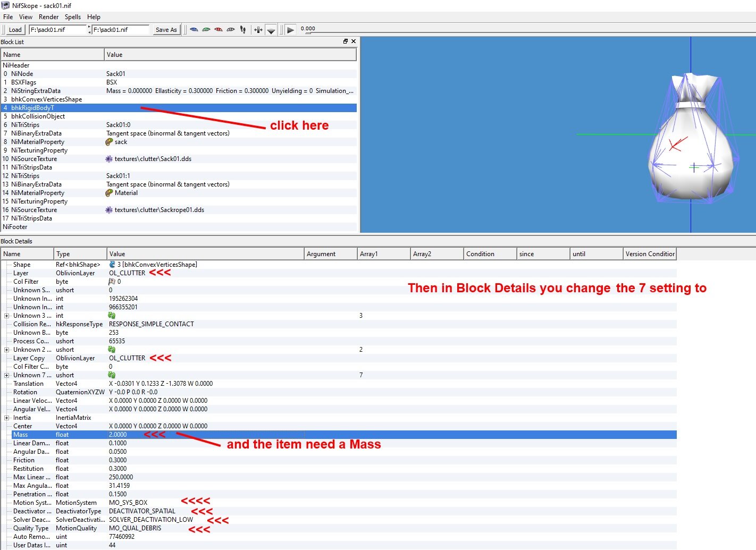The image size is (756, 550).
Task: Click the Motion System value MO_SYS_BOX
Action: 128,503
